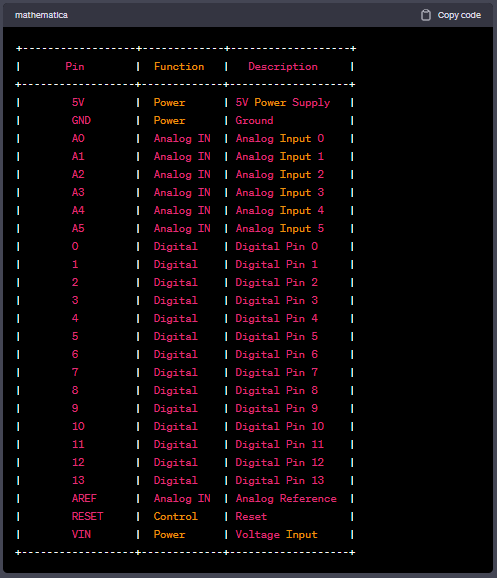Click the Voltage Input description
This screenshot has height=578, width=497.
(x=277, y=535)
